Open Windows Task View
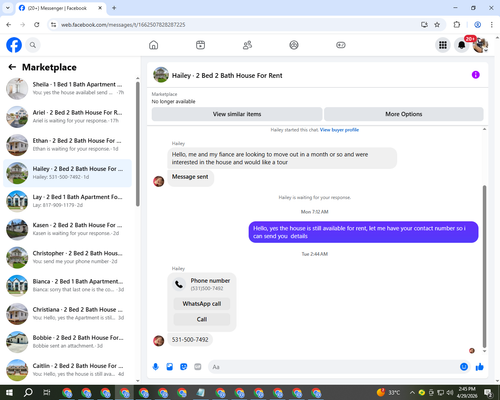The width and height of the screenshot is (500, 400). 47,393
